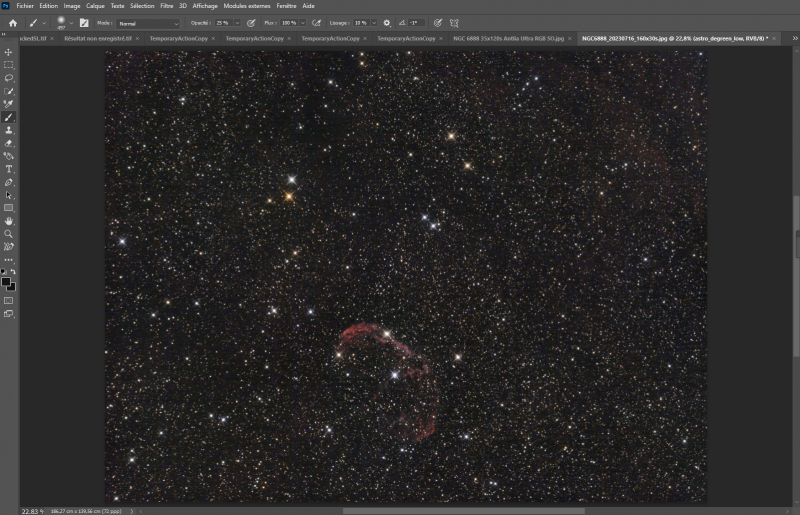Click the Home icon in options bar
800x515 pixels.
click(13, 23)
